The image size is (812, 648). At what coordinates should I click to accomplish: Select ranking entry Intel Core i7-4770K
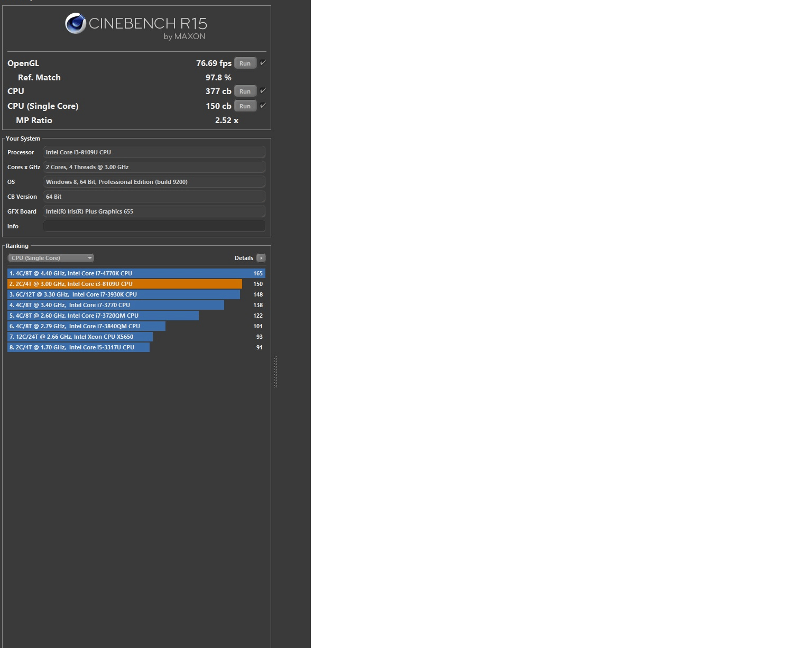pos(136,273)
